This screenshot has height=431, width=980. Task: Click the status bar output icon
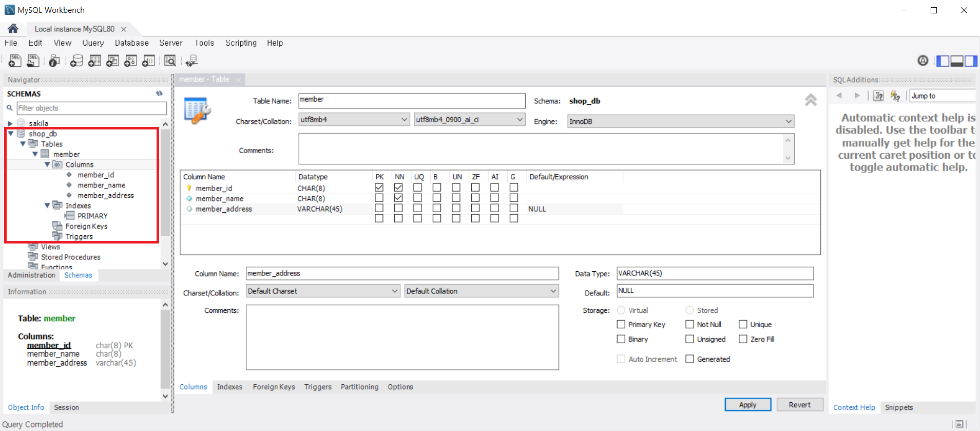[959, 424]
